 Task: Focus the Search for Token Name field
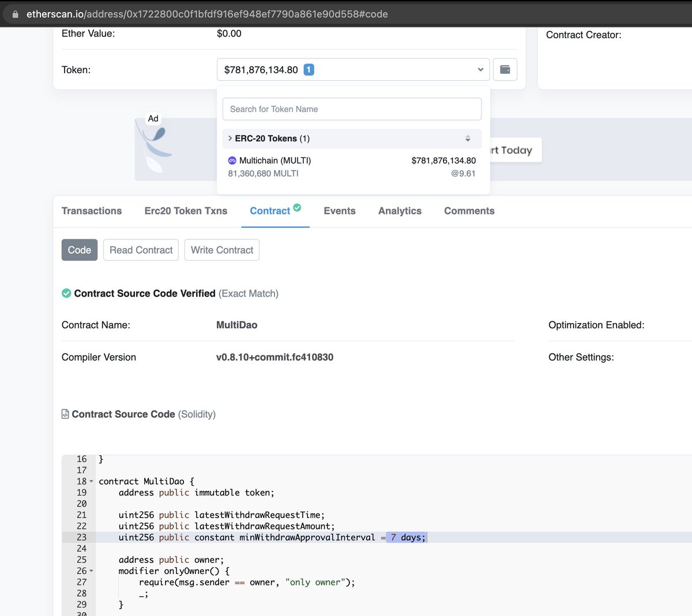coord(352,109)
